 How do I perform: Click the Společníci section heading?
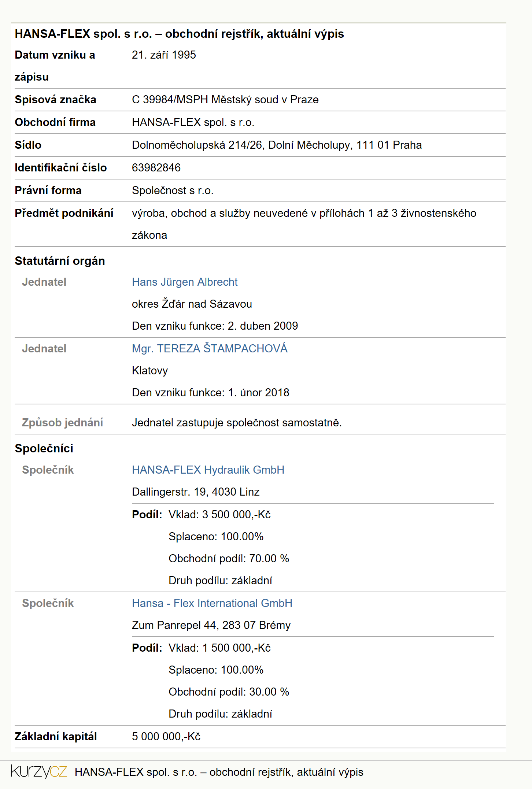44,448
